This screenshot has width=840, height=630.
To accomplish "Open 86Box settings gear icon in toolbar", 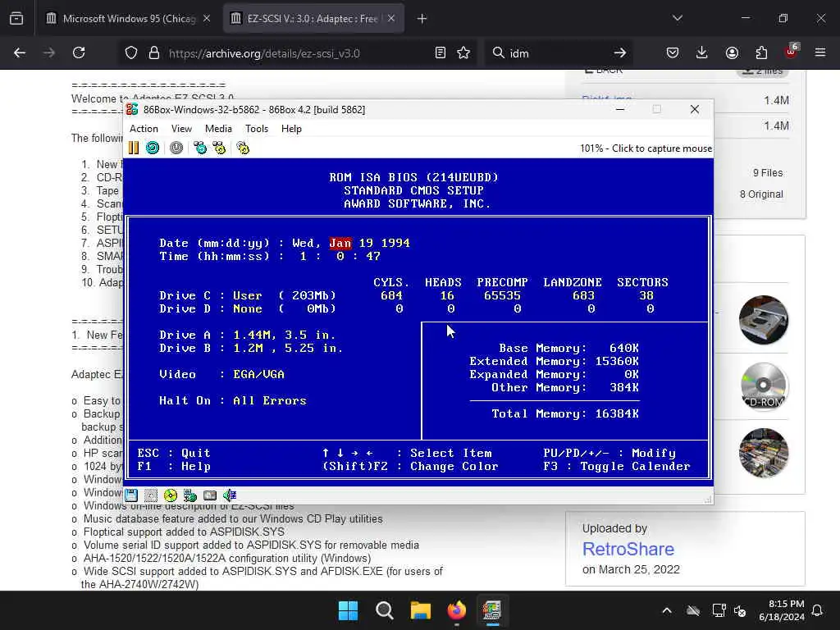I will click(243, 148).
